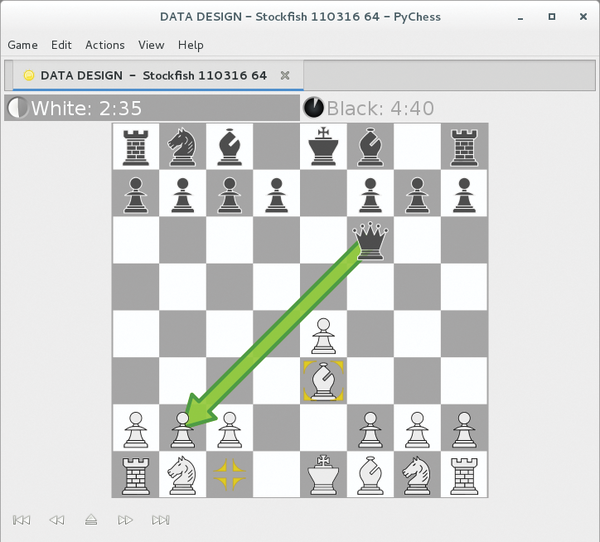The image size is (600, 542).
Task: Select the white king on e1
Action: click(323, 475)
